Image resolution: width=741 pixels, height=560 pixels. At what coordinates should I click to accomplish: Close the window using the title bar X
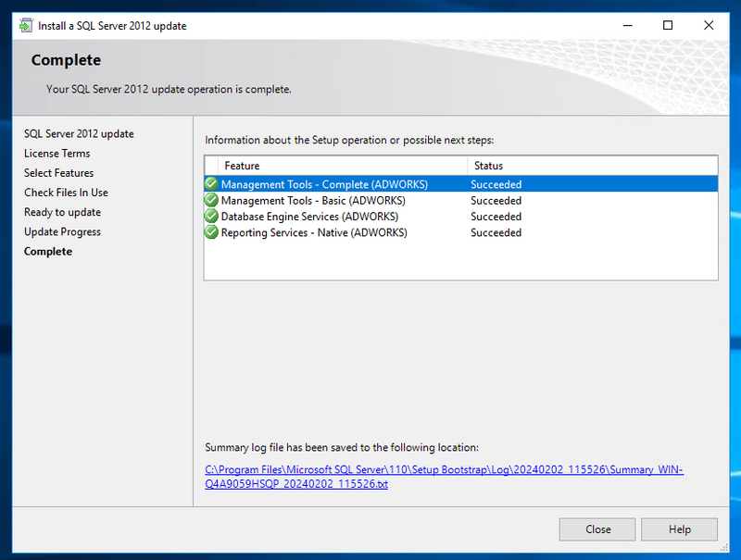pos(709,26)
